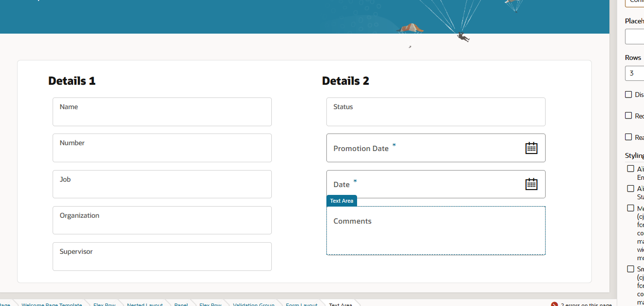Click the red error indicator icon
This screenshot has height=306, width=644.
pyautogui.click(x=554, y=304)
